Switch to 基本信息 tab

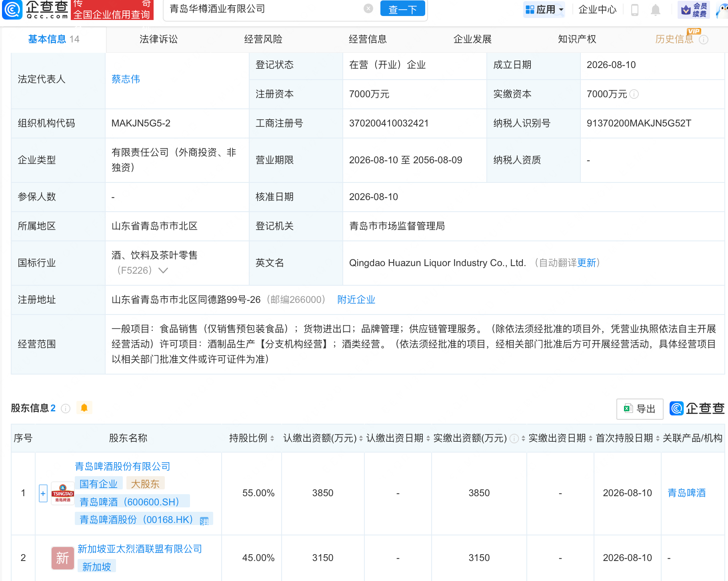pos(54,39)
